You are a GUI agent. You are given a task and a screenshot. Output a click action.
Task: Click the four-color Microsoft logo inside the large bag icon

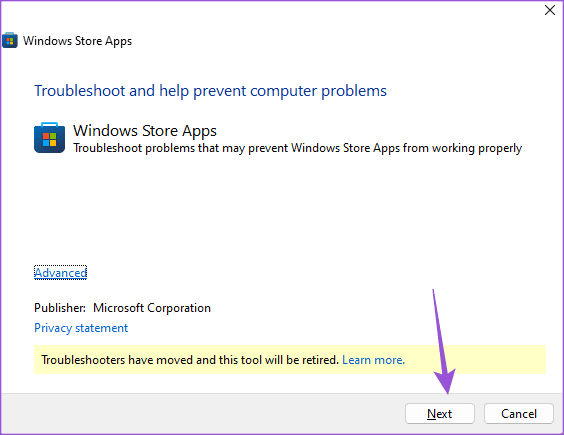tap(50, 140)
